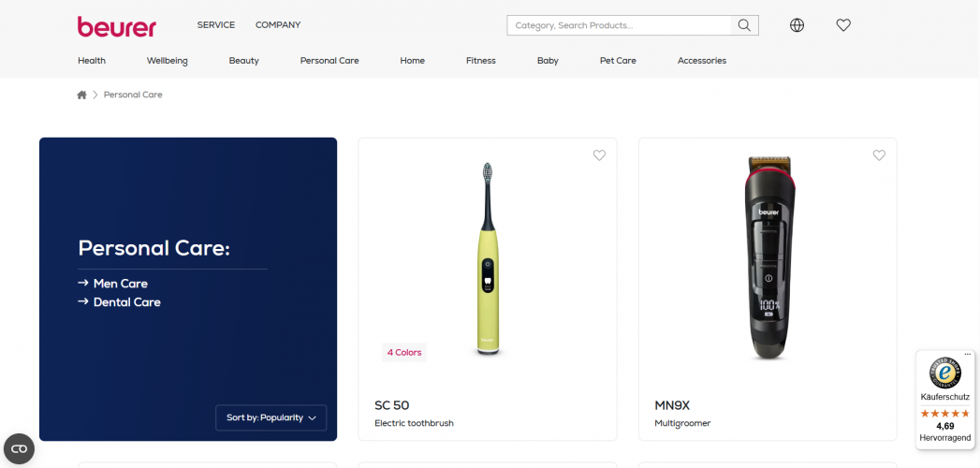The image size is (980, 468).
Task: Focus the Category, Search Products field
Action: (x=619, y=25)
